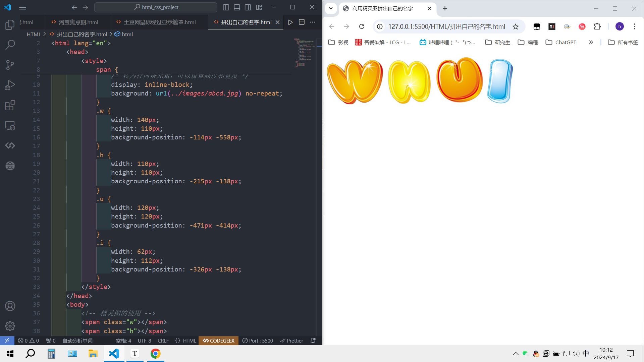Image resolution: width=644 pixels, height=362 pixels.
Task: Click the CODEGEEX status bar button
Action: pos(219,341)
